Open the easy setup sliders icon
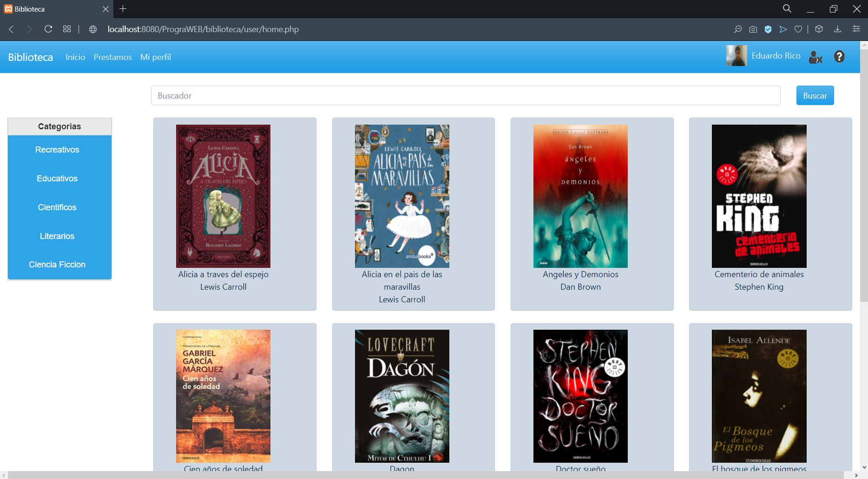Screen dimensions: 868x479 click(x=856, y=29)
